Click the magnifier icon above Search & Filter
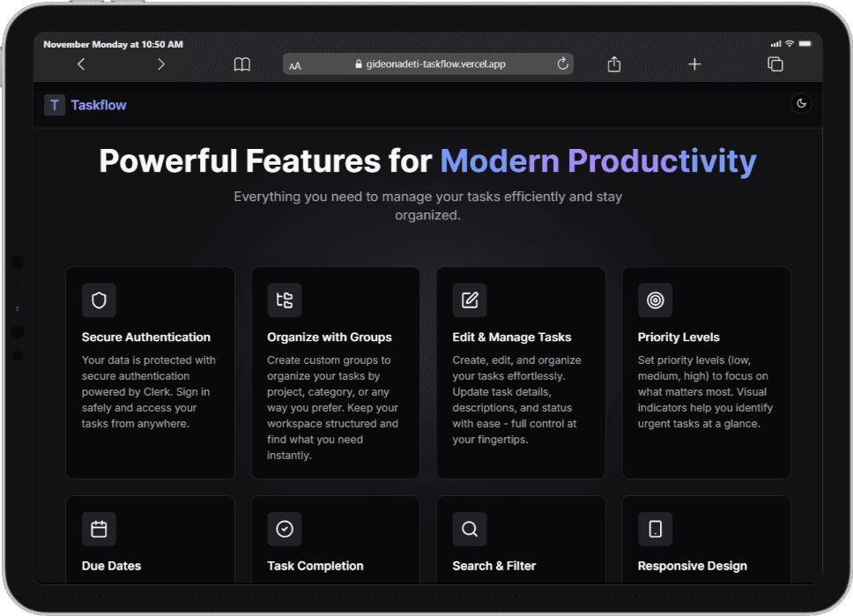This screenshot has height=616, width=853. [470, 529]
